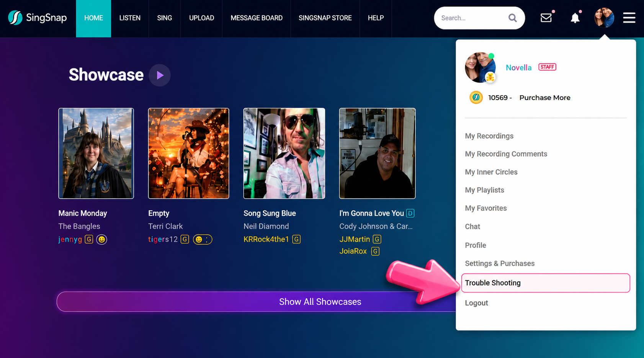This screenshot has width=644, height=358.
Task: Click the smiley badge next to tigers12
Action: pos(202,239)
